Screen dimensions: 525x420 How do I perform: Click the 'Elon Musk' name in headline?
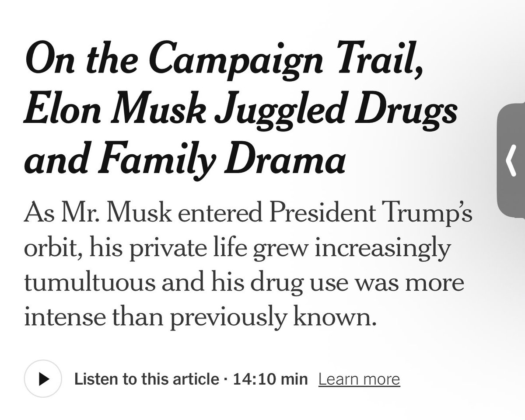(x=113, y=112)
